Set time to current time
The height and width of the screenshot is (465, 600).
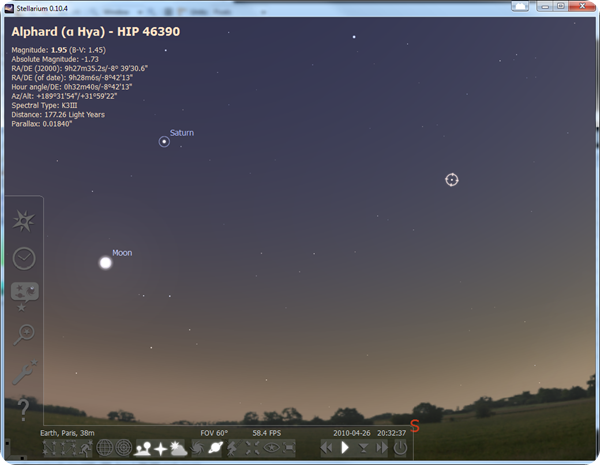point(364,447)
